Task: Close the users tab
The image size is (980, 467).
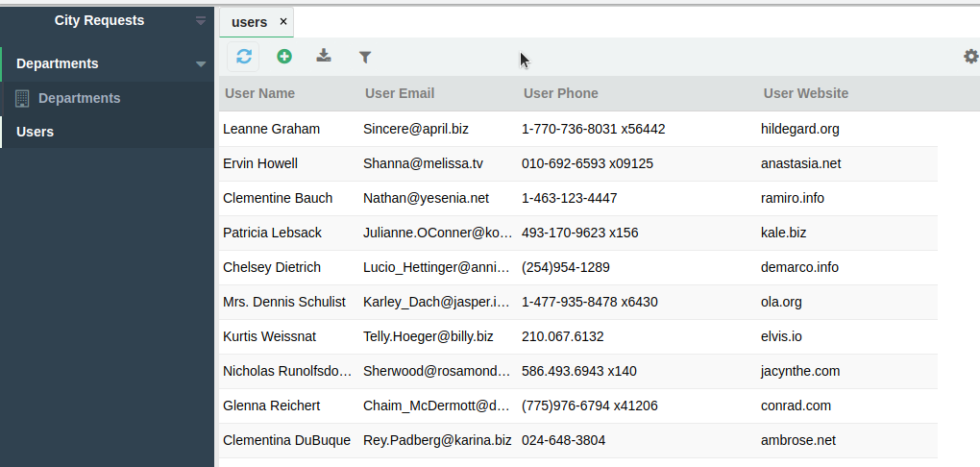Action: coord(282,21)
